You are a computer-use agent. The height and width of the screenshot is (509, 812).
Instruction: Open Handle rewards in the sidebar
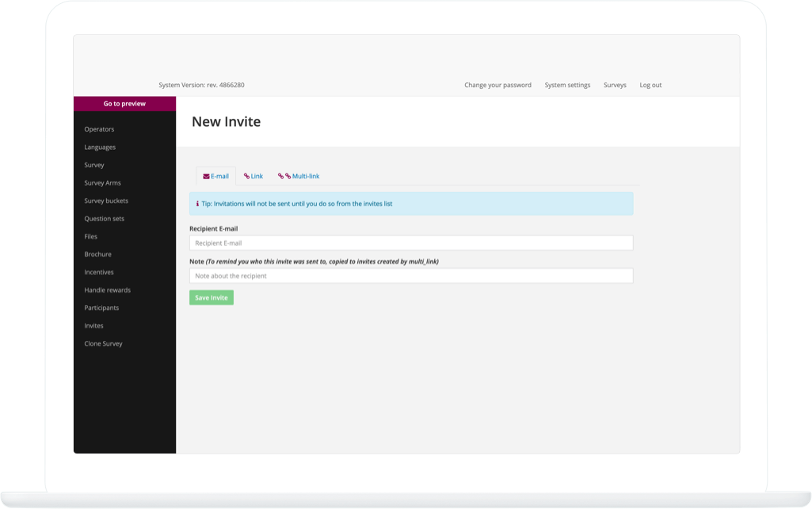[x=107, y=290]
